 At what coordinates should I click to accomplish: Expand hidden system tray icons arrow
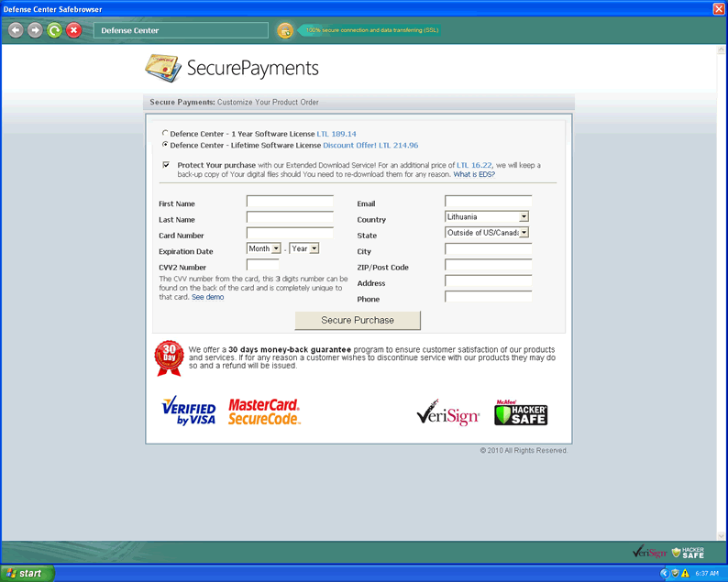[x=664, y=573]
